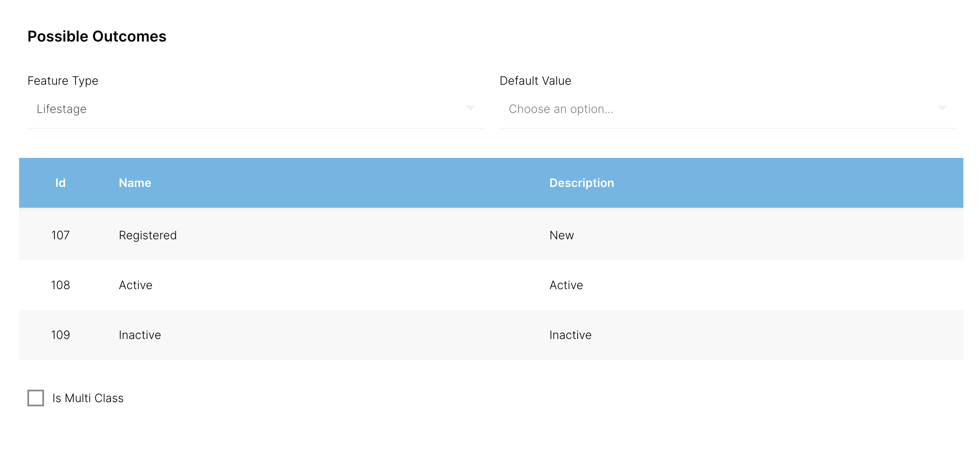Click the Active description cell
This screenshot has height=452, width=980.
coord(566,285)
